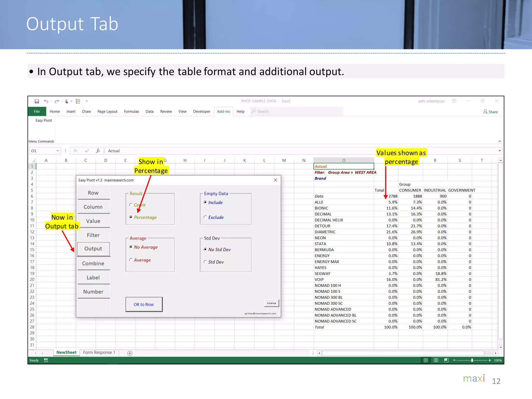Click the Combine button in Easy Pivot
This screenshot has width=532, height=399.
[x=93, y=263]
